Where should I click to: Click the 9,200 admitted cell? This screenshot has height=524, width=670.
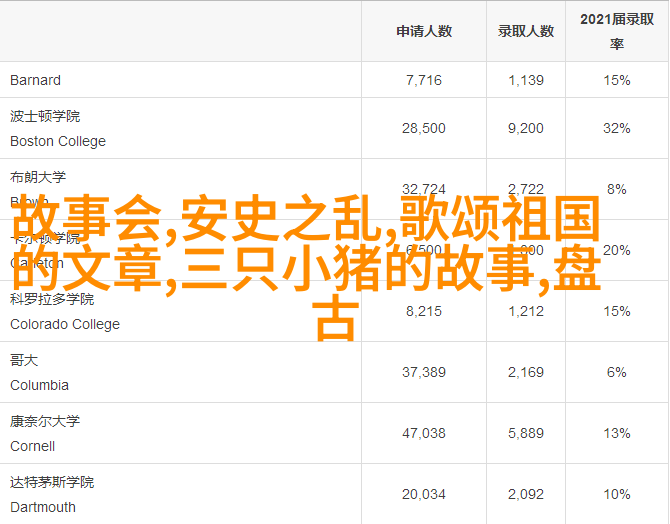tap(526, 128)
